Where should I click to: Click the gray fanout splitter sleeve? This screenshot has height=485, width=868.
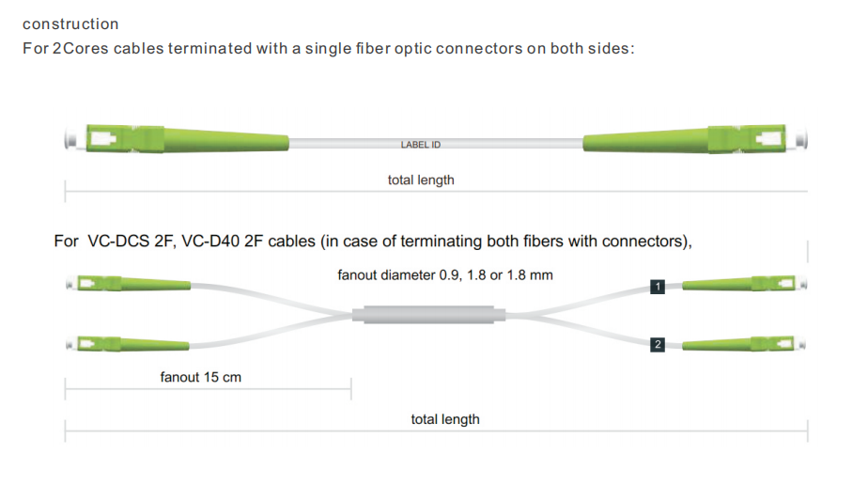429,315
